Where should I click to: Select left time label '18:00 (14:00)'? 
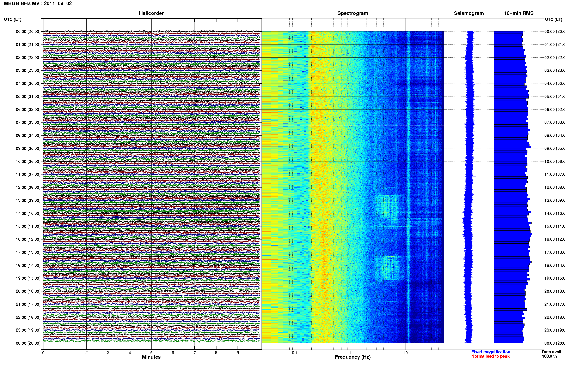pyautogui.click(x=28, y=265)
